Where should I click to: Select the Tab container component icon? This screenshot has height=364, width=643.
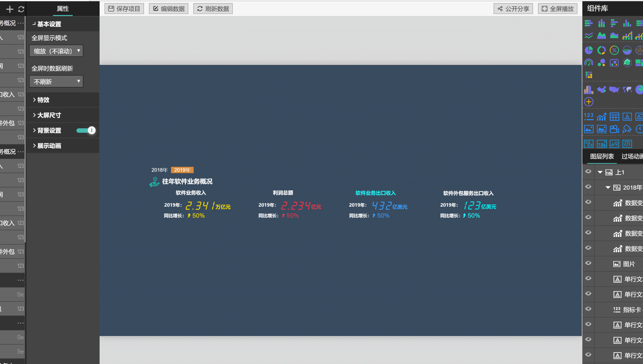click(x=602, y=144)
